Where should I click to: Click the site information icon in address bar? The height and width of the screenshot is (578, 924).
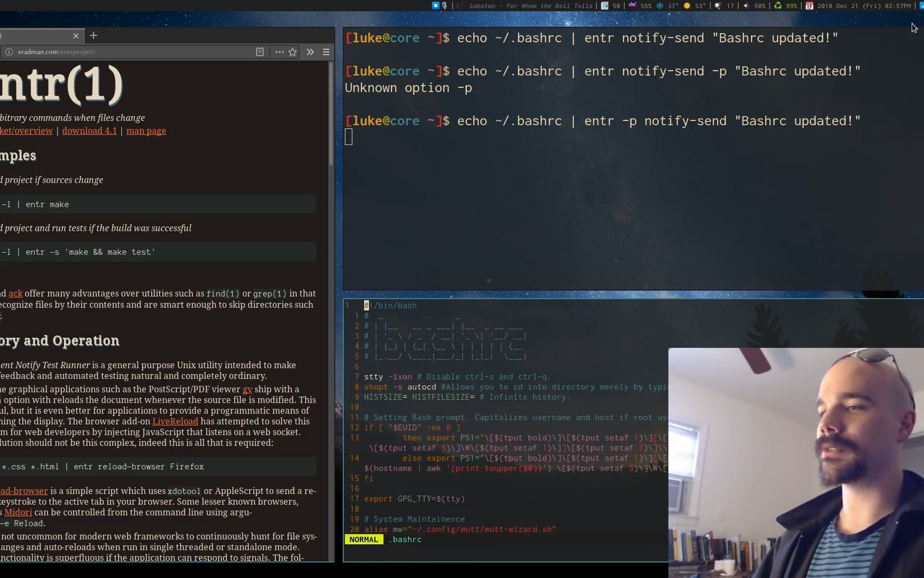[x=9, y=52]
